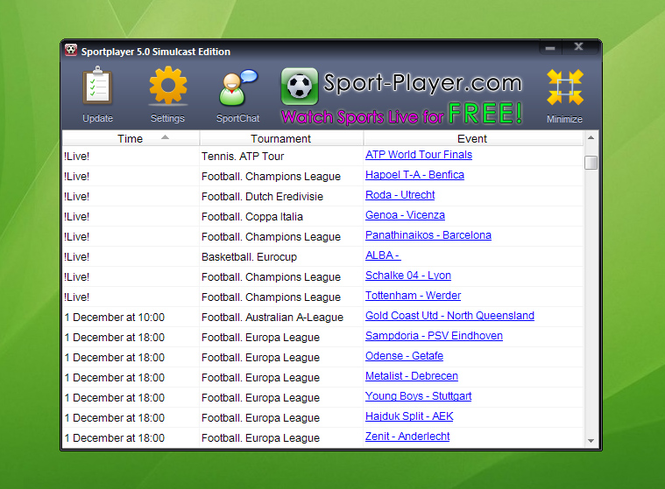This screenshot has height=489, width=665.
Task: Click the Tournament column header
Action: [x=281, y=138]
